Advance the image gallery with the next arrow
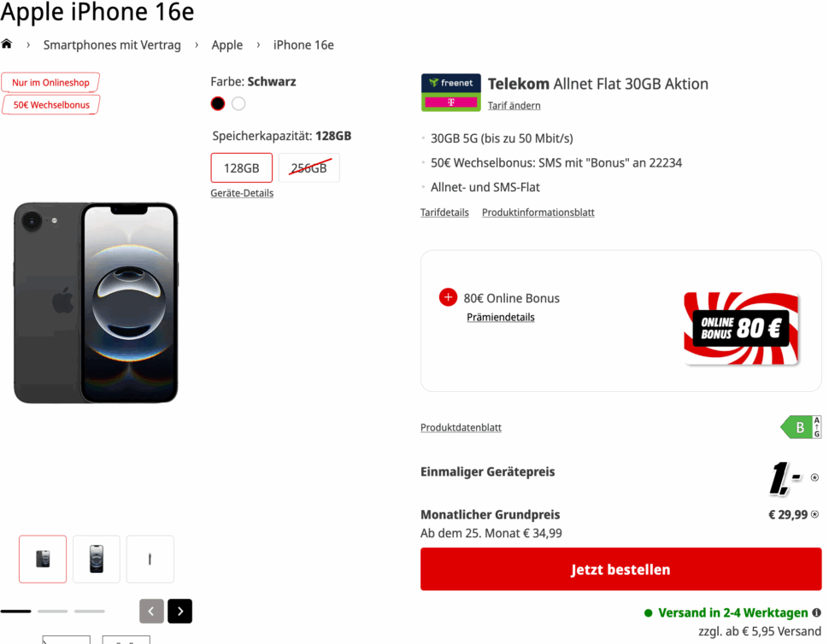829x644 pixels. pyautogui.click(x=179, y=611)
